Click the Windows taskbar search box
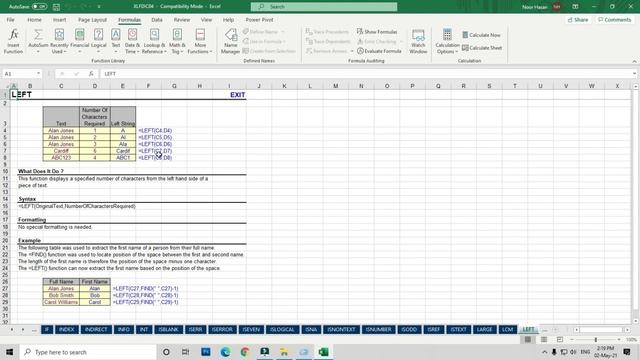 88,352
